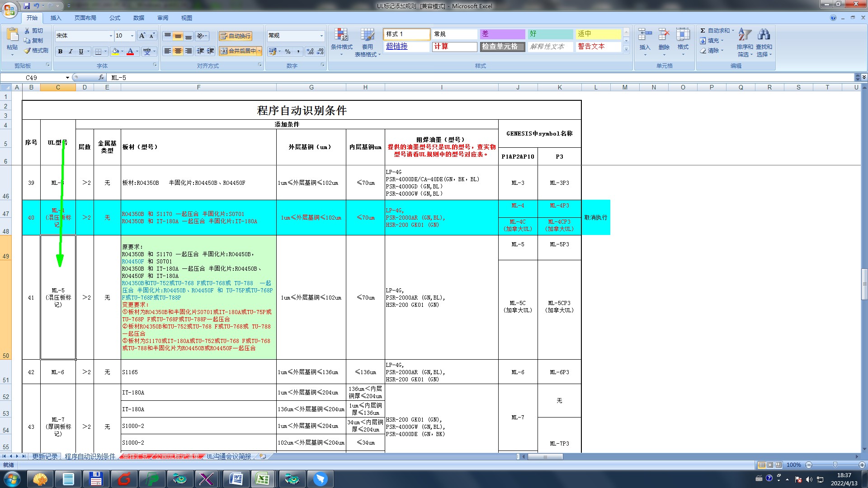Viewport: 868px width, 488px height.
Task: Click the Decrease Decimal icon
Action: point(321,52)
